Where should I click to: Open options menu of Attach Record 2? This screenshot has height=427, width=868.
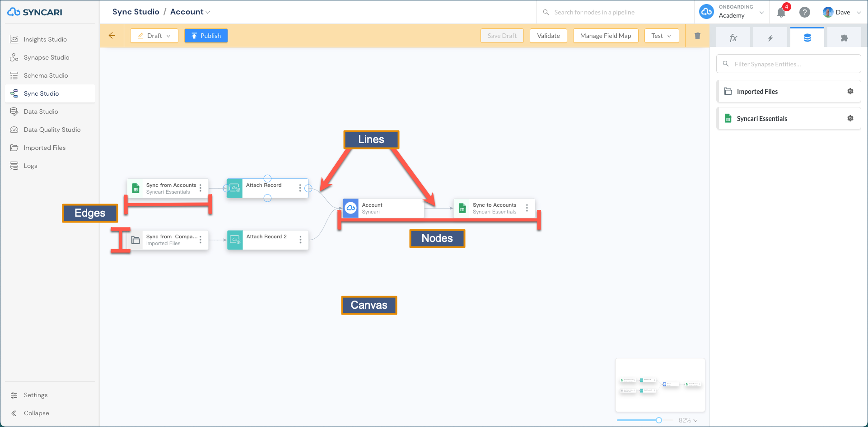(x=300, y=240)
